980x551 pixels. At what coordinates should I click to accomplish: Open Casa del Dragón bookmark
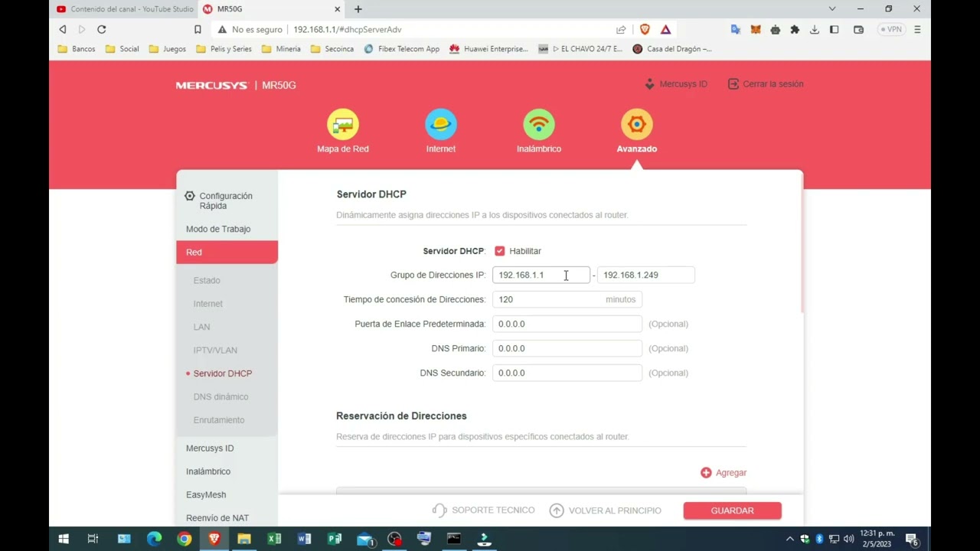[672, 49]
